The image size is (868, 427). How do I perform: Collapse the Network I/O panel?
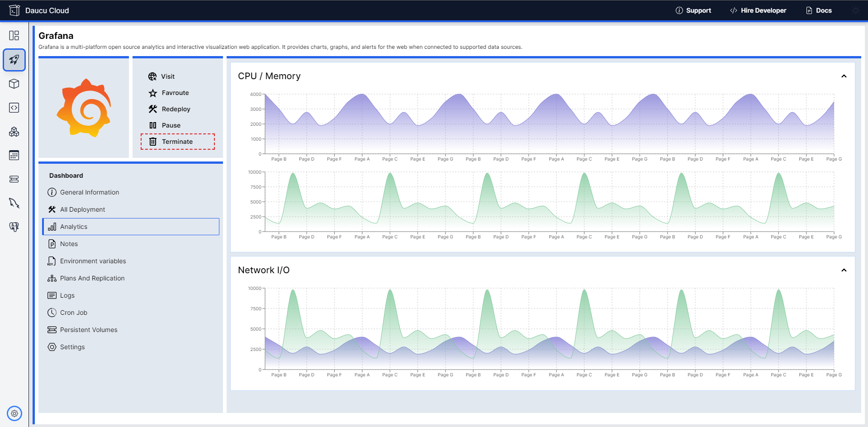pos(844,270)
